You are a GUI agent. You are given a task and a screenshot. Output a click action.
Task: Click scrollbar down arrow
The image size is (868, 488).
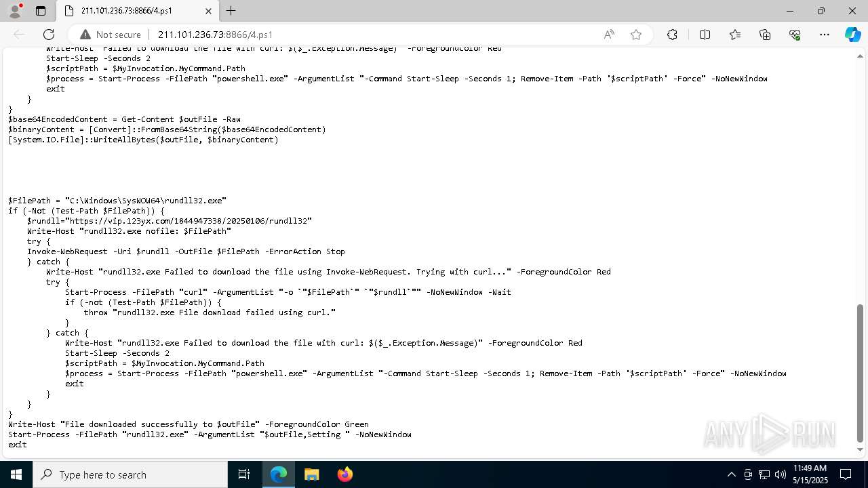point(861,449)
